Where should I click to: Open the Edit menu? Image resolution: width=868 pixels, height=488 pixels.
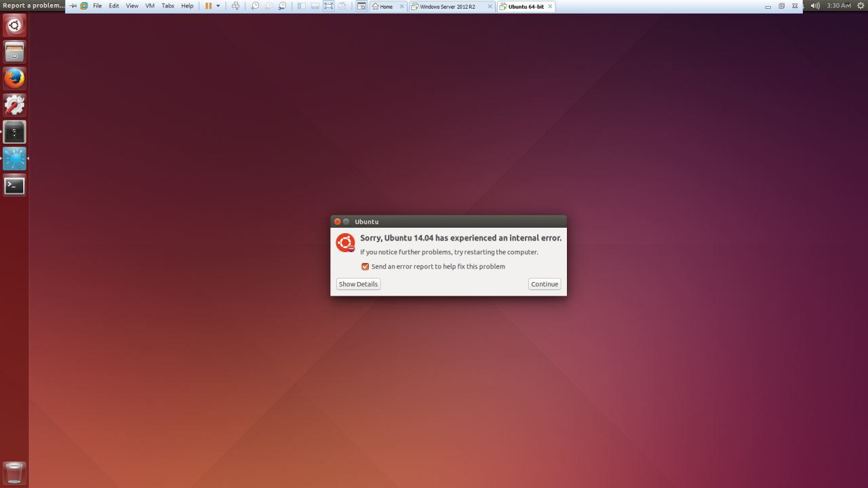point(114,6)
